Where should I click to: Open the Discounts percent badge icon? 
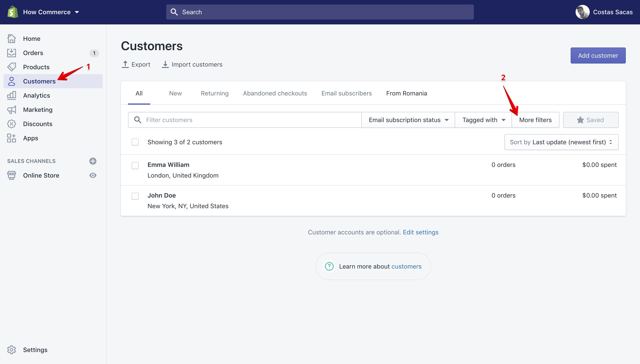click(12, 124)
